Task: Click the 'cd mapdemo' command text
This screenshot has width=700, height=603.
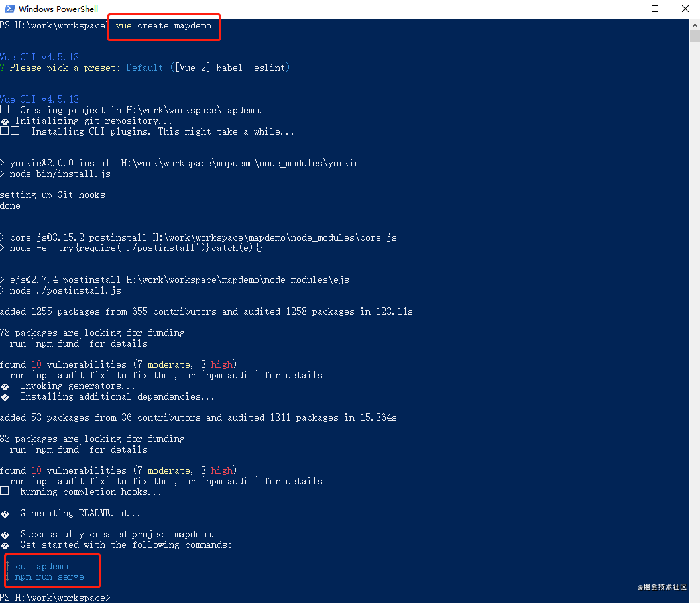Action: point(42,567)
